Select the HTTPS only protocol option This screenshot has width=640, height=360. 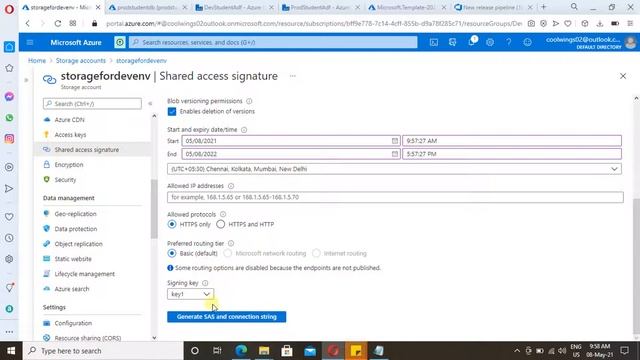click(172, 224)
